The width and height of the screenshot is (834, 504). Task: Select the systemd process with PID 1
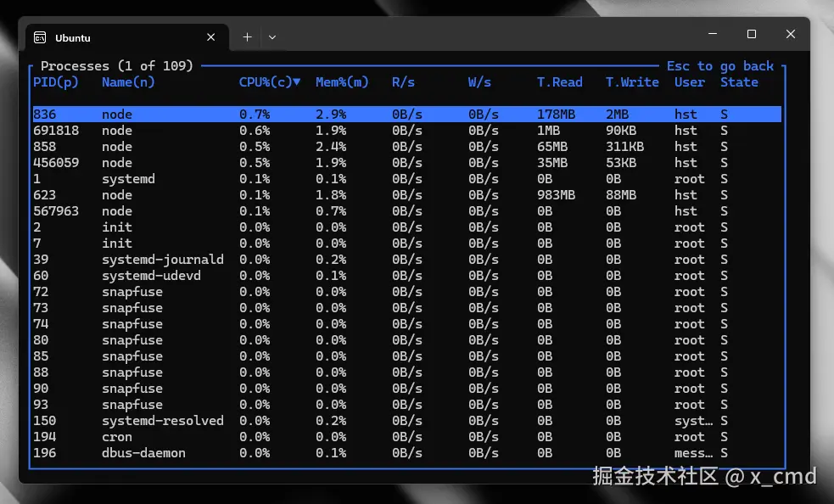pos(407,179)
